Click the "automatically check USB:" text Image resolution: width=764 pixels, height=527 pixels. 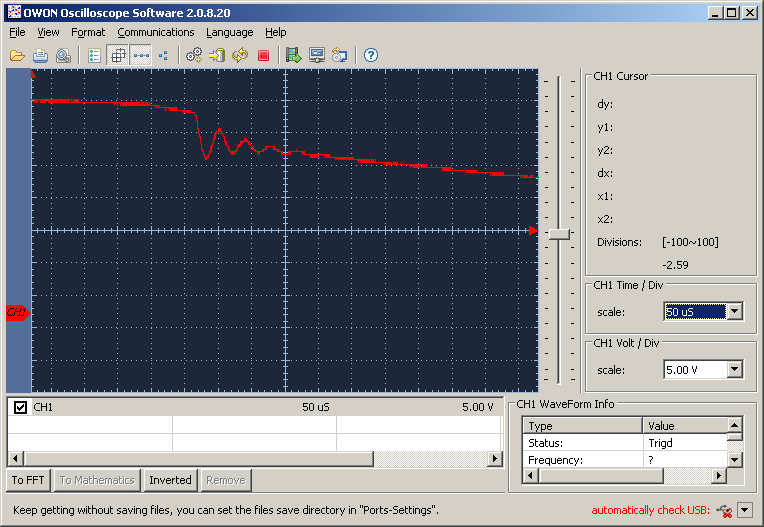650,510
